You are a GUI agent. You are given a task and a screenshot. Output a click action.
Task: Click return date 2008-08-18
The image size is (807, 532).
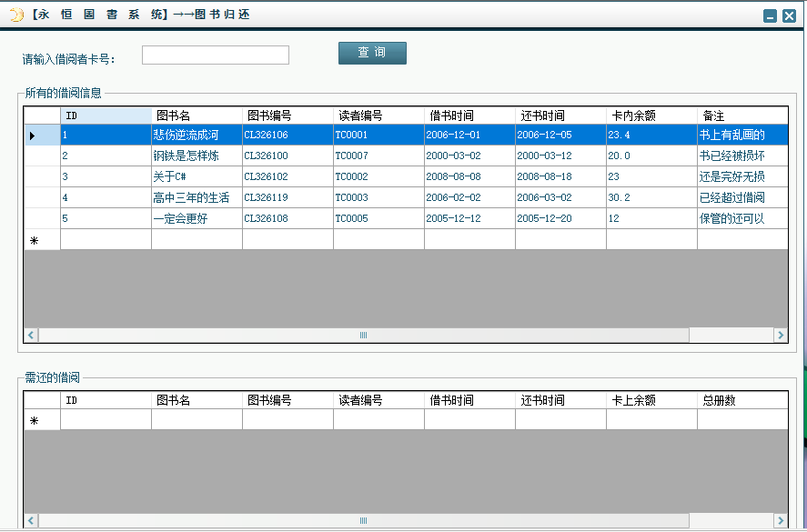tap(561, 176)
